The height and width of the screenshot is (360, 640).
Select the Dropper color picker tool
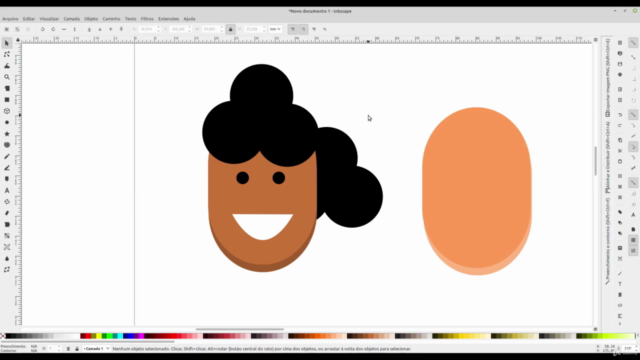(7, 258)
